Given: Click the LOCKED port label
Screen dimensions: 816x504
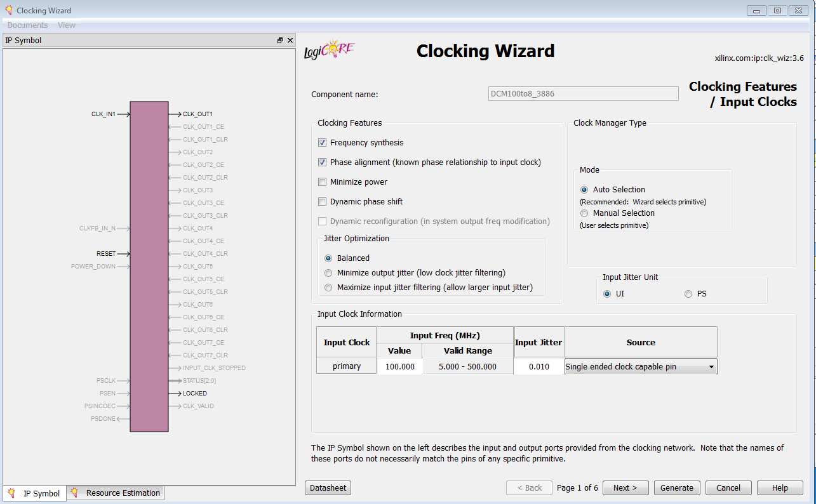Looking at the screenshot, I should pos(195,394).
